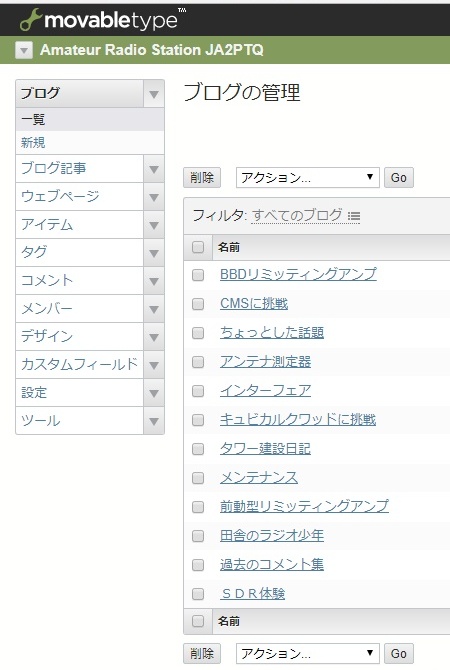450x670 pixels.
Task: Open the すべてのブログ filter link
Action: 297,215
